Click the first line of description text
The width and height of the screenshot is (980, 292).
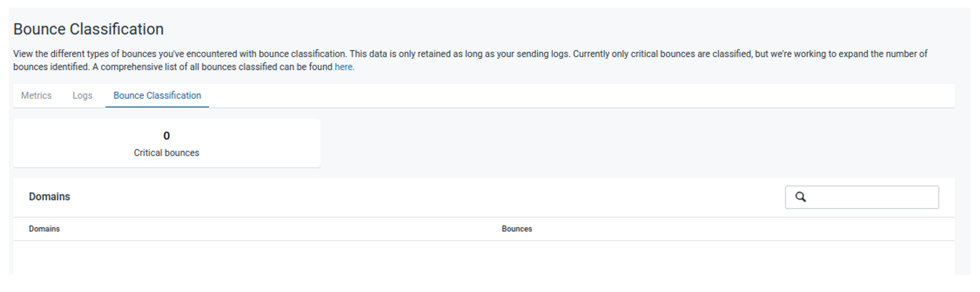tap(470, 54)
